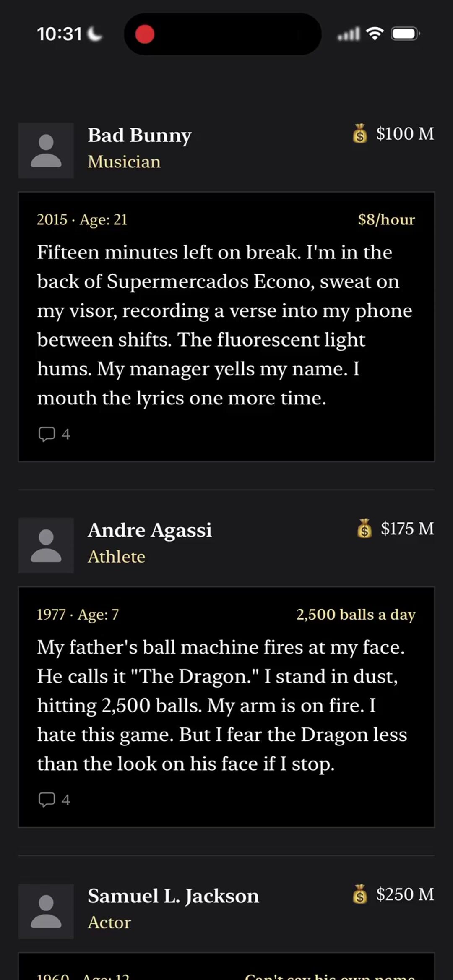Tap the money bag icon beside $250 M
The image size is (453, 980).
360,894
